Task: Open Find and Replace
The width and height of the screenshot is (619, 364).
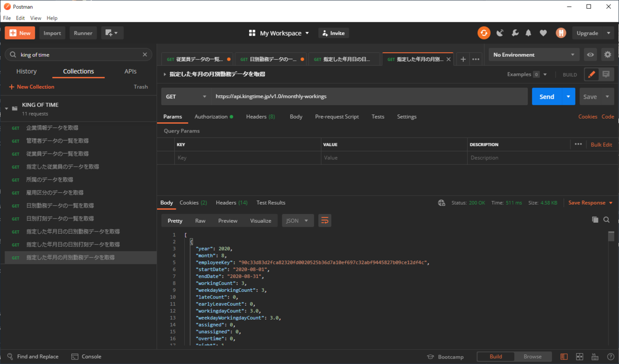Action: tap(32, 356)
